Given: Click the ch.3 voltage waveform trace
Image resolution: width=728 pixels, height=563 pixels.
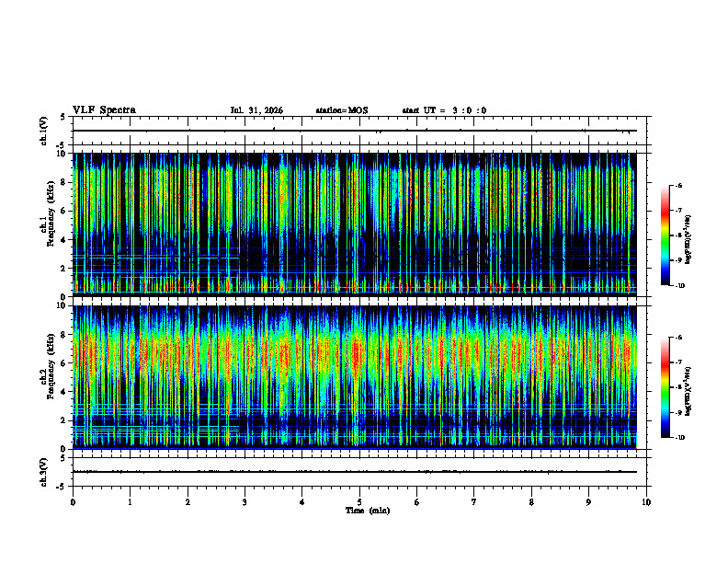Looking at the screenshot, I should pos(355,472).
